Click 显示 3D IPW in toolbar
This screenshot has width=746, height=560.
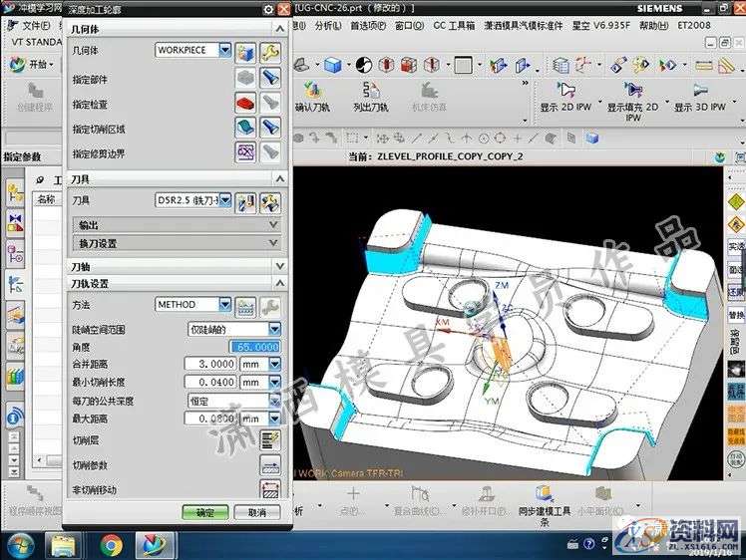702,97
